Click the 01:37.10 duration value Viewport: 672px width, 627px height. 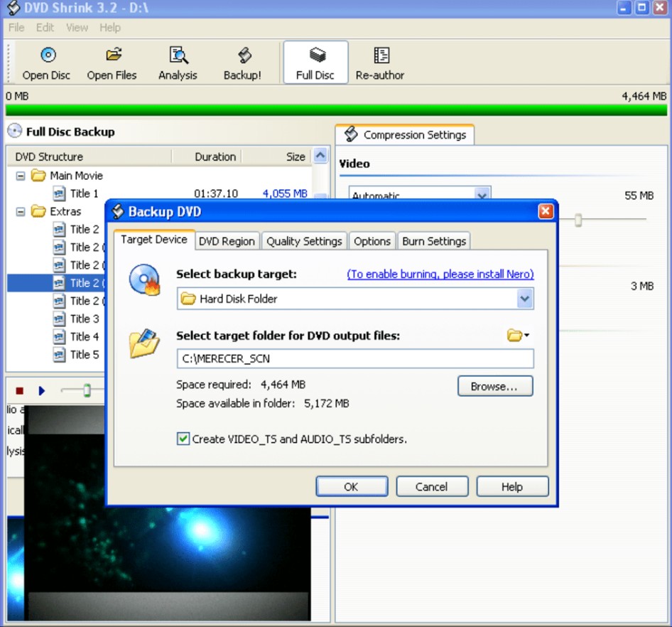(x=215, y=193)
